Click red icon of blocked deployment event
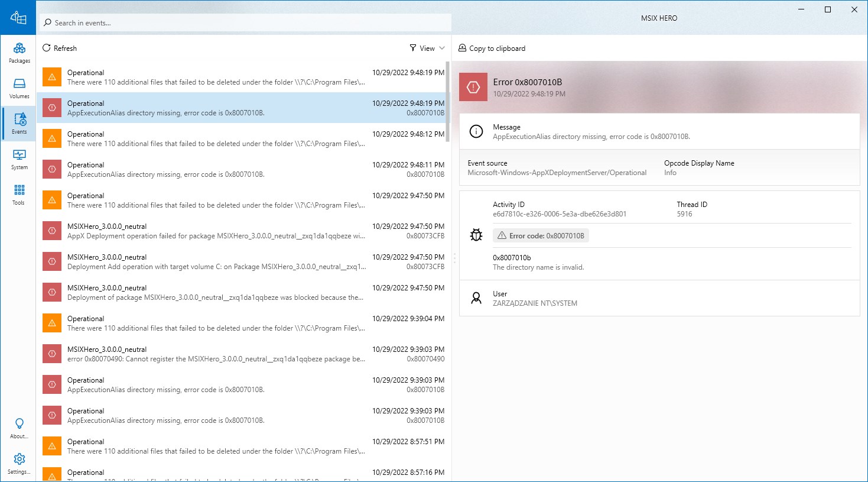The height and width of the screenshot is (482, 868). 52,292
